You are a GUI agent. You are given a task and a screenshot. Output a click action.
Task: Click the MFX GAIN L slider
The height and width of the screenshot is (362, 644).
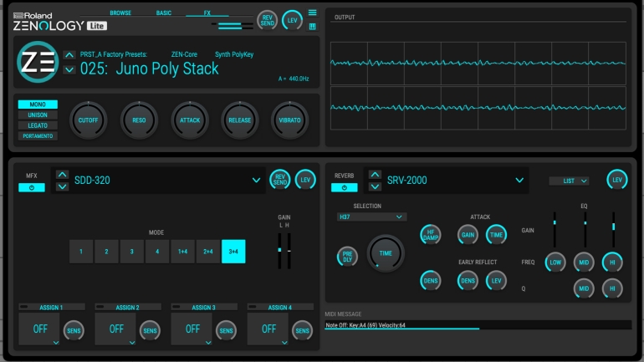coord(279,251)
